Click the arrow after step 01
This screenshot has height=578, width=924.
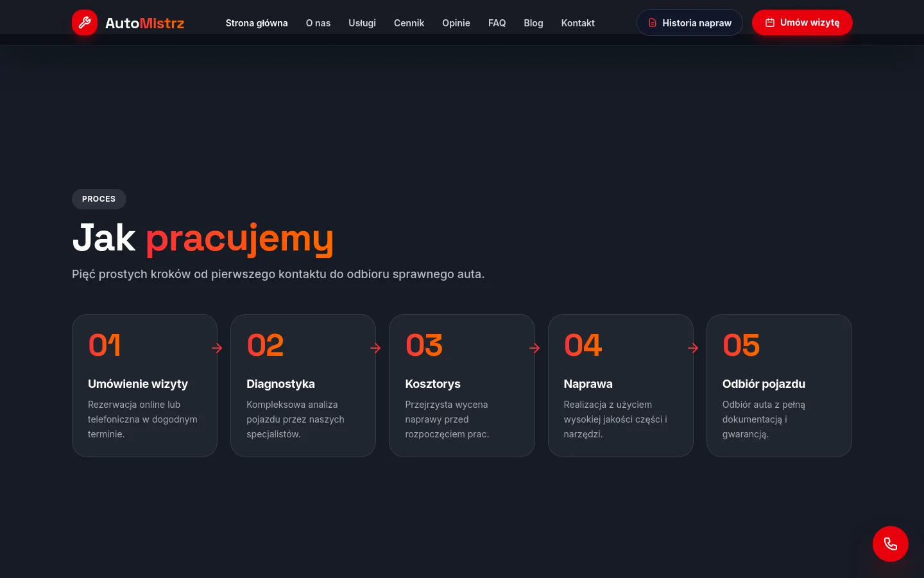tap(217, 348)
